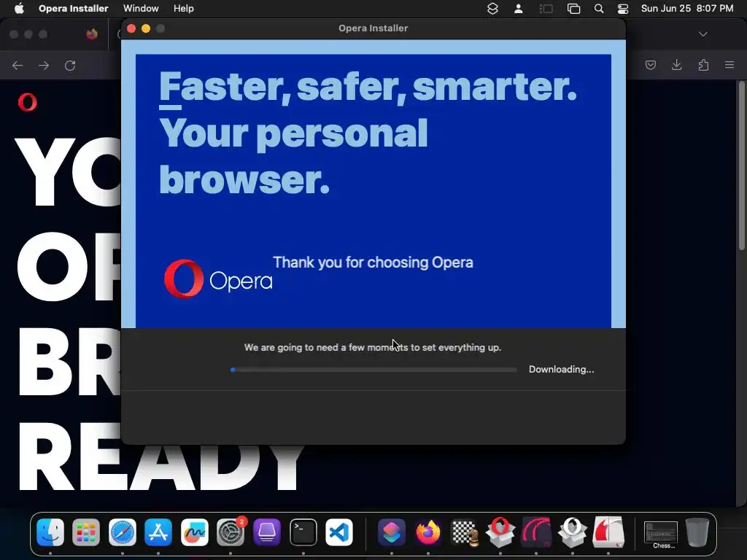Open Trash from the Dock
The image size is (747, 560).
click(697, 532)
